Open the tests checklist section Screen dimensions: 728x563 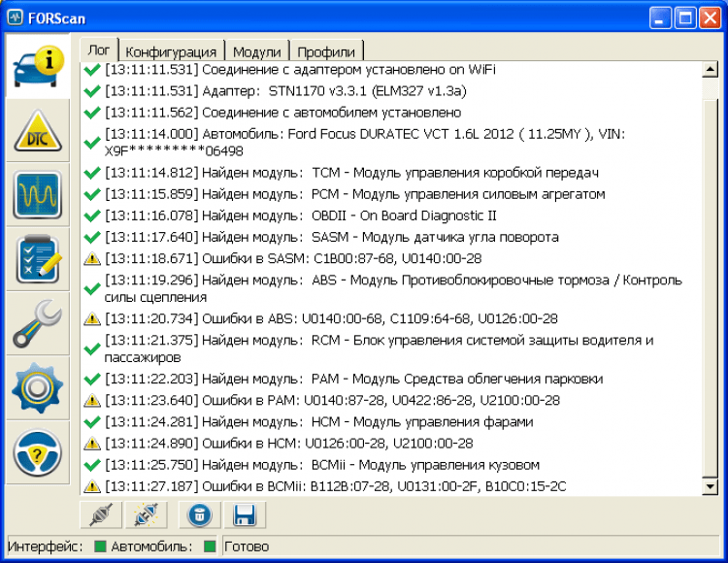click(x=38, y=259)
